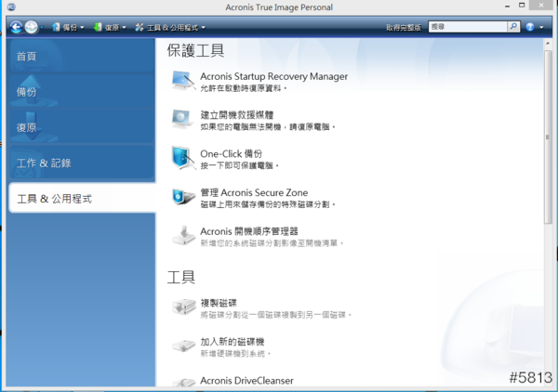Expand the Help dropdown arrow
This screenshot has width=558, height=392.
[541, 27]
